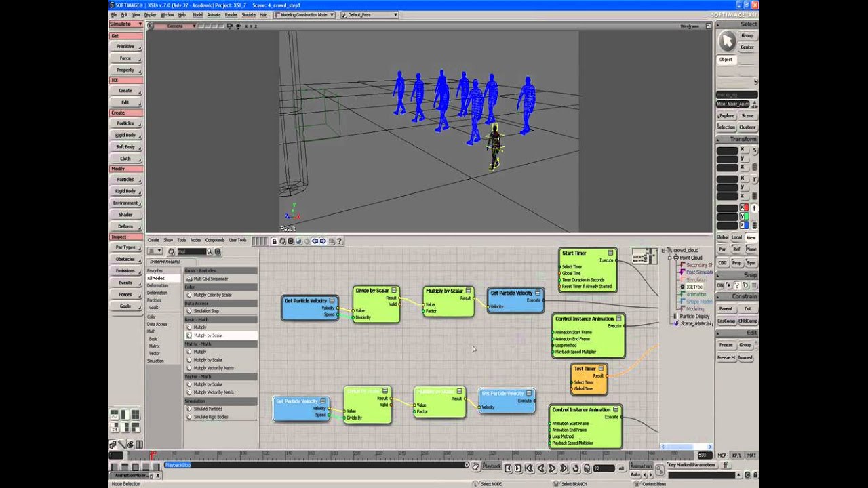Open the Animate menu
The width and height of the screenshot is (868, 488).
(214, 14)
